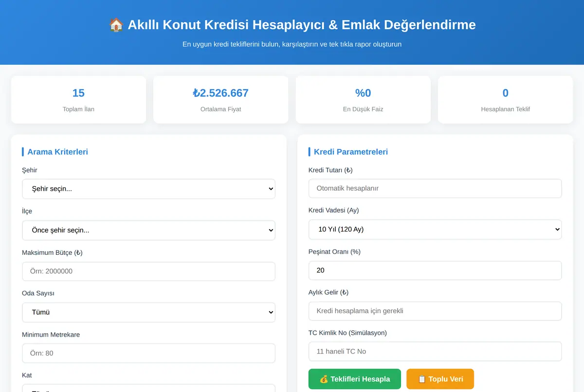Open the Şehir dropdown
The height and width of the screenshot is (392, 584).
click(148, 189)
